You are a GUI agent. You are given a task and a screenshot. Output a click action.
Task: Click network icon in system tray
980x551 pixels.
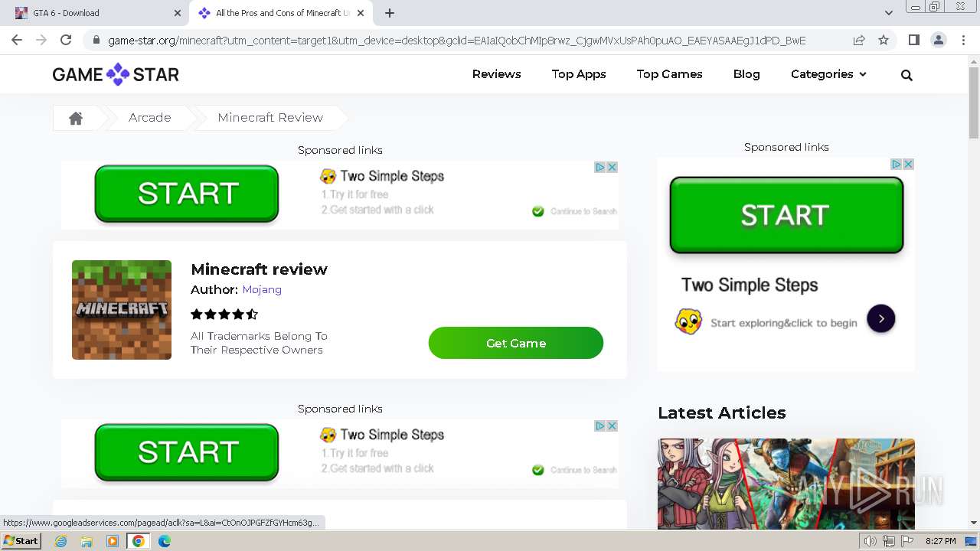tap(888, 541)
